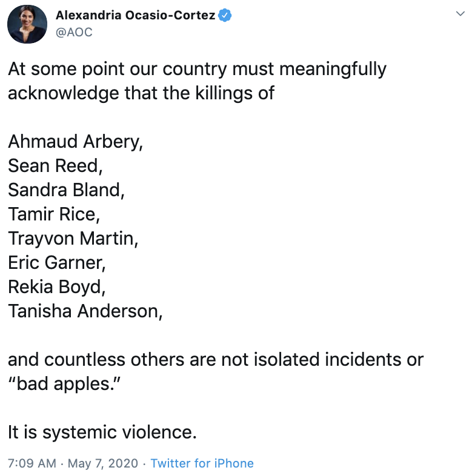The image size is (475, 476).
Task: Click the name Trayvon Martin
Action: point(73,239)
